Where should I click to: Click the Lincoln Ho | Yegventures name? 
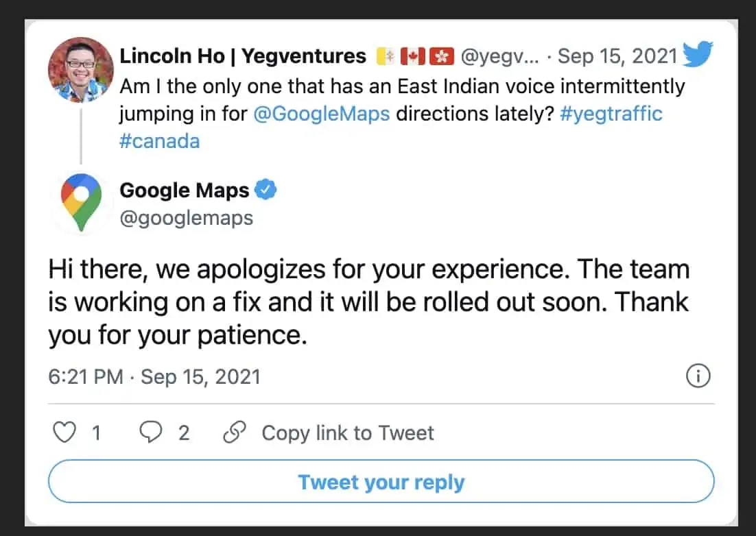tap(243, 56)
